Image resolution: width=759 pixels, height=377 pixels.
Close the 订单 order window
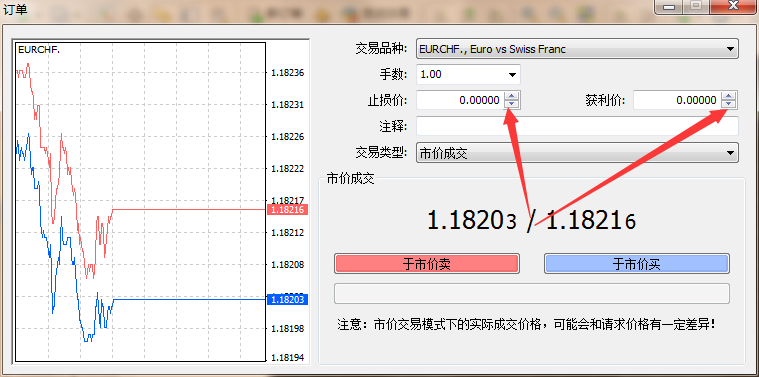coord(733,6)
